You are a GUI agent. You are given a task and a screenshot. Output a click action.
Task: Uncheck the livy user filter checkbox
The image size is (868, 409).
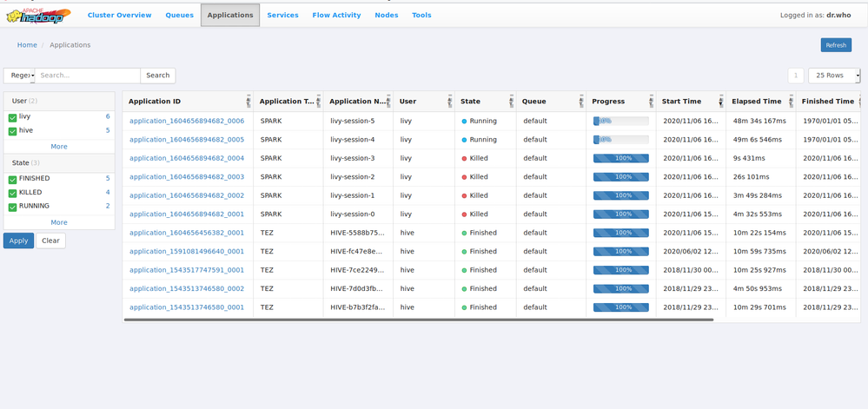click(x=13, y=117)
